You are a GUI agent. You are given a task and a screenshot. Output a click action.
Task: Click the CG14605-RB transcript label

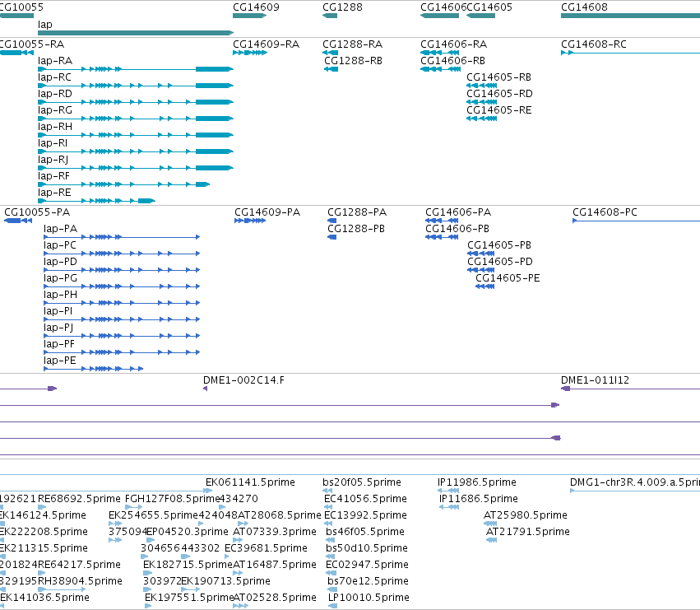click(x=499, y=77)
